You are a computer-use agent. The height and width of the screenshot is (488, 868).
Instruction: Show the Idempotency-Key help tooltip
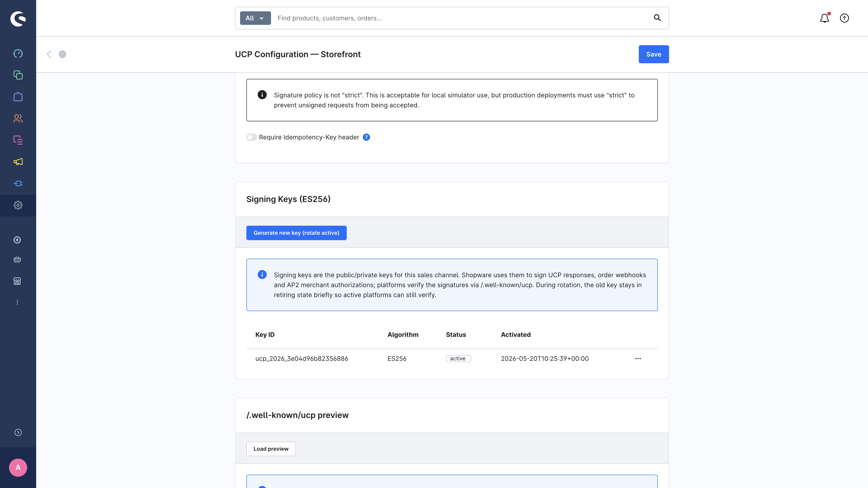point(366,137)
